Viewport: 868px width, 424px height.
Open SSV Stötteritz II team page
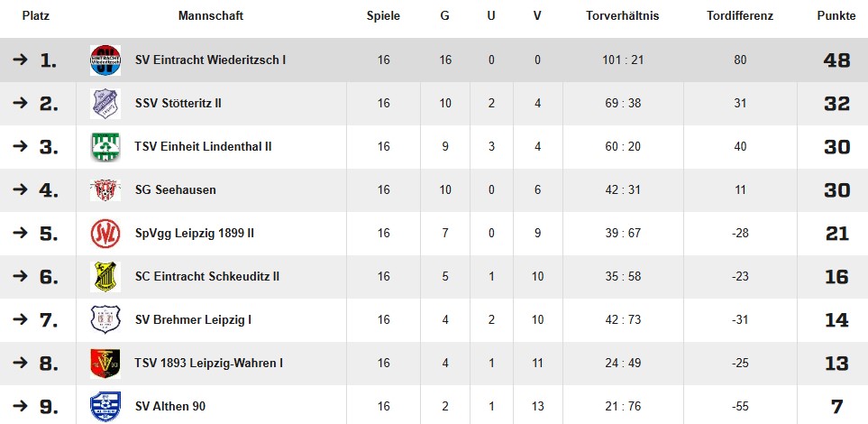pos(178,104)
